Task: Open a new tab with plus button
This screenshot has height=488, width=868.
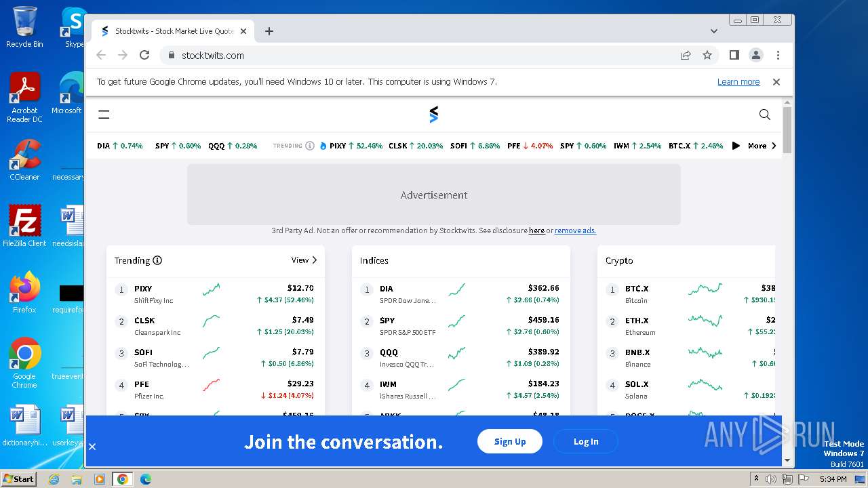Action: 269,31
